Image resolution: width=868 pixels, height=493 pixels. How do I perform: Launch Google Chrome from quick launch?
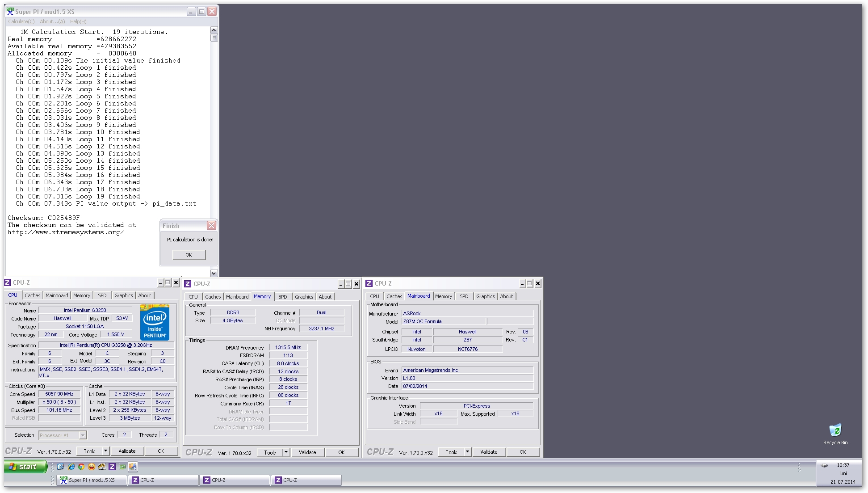coord(81,467)
